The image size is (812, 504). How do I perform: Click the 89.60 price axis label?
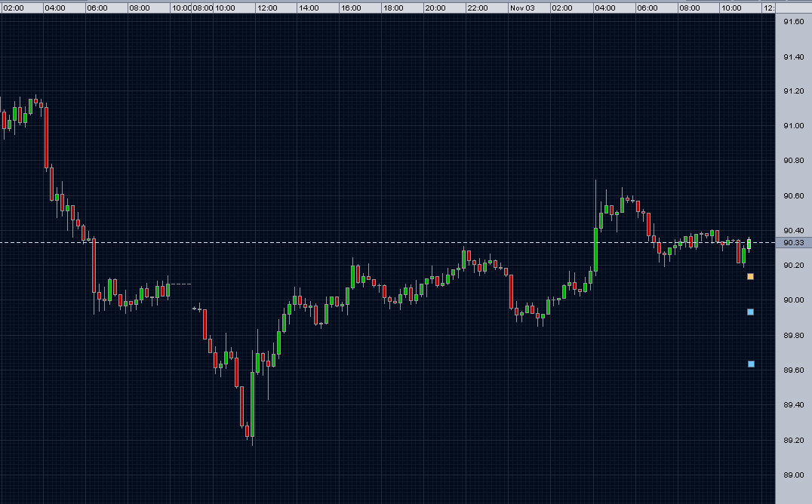[793, 370]
